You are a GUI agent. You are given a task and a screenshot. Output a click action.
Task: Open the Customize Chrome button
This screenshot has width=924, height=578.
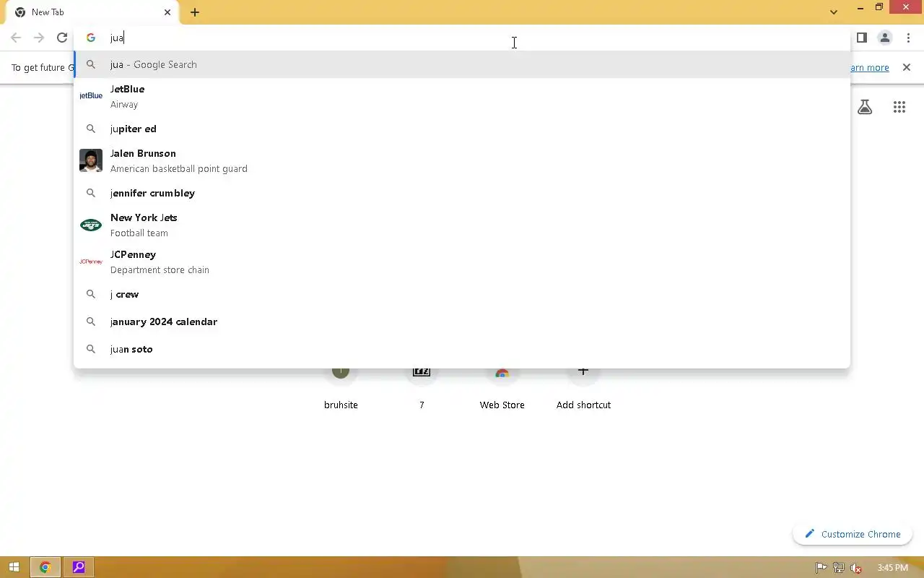(x=853, y=534)
